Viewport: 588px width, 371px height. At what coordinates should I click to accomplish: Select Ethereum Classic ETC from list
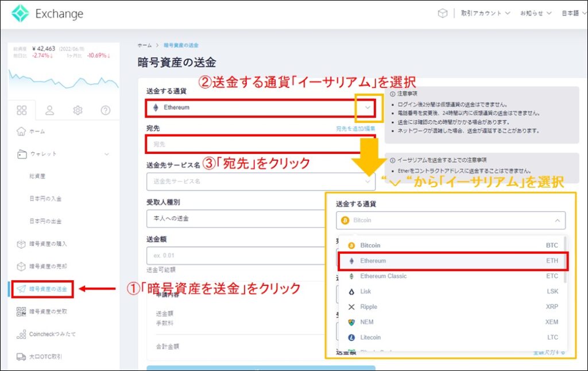452,276
